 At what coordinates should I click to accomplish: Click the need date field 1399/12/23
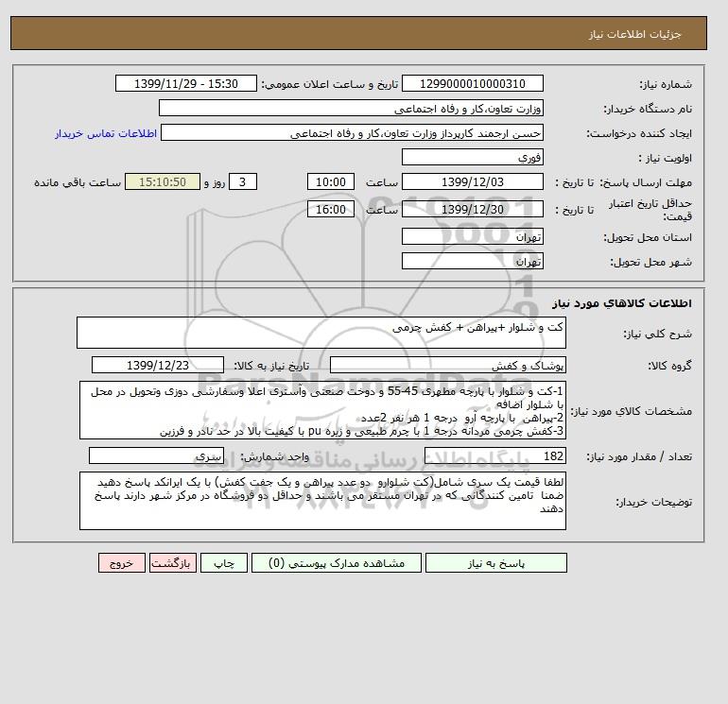158,365
